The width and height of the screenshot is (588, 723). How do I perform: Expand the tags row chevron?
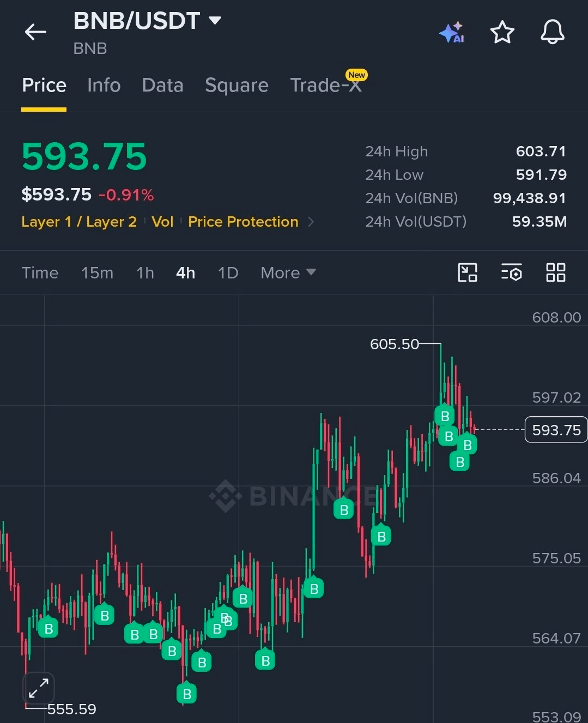click(x=311, y=222)
